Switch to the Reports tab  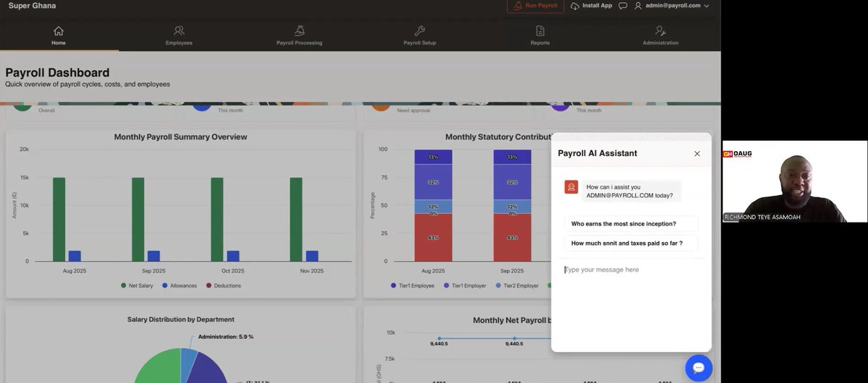[540, 35]
